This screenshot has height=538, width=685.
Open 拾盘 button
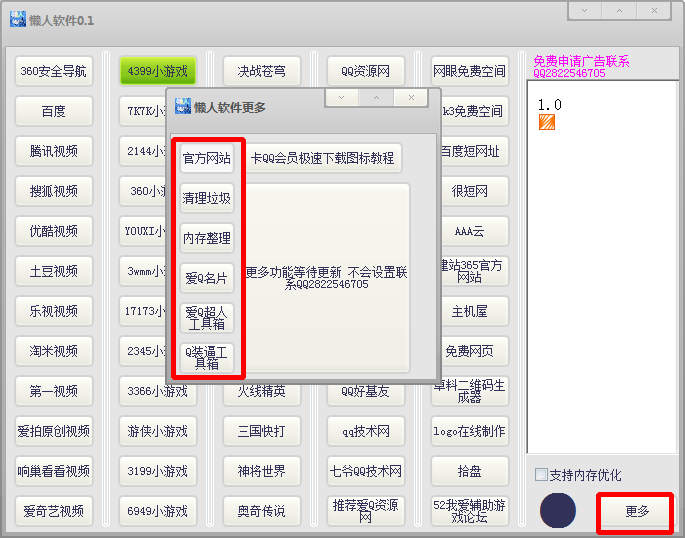470,471
